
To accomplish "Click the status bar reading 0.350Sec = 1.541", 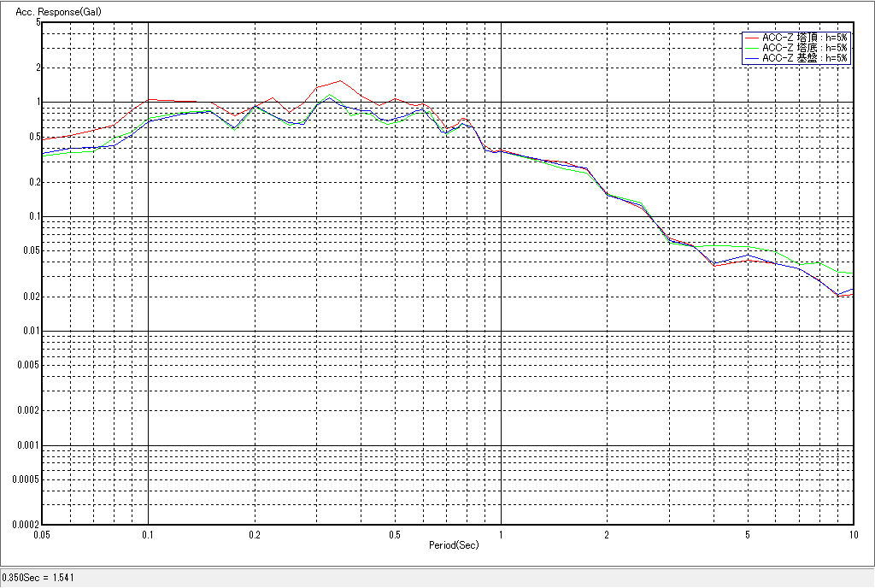I will click(x=38, y=578).
